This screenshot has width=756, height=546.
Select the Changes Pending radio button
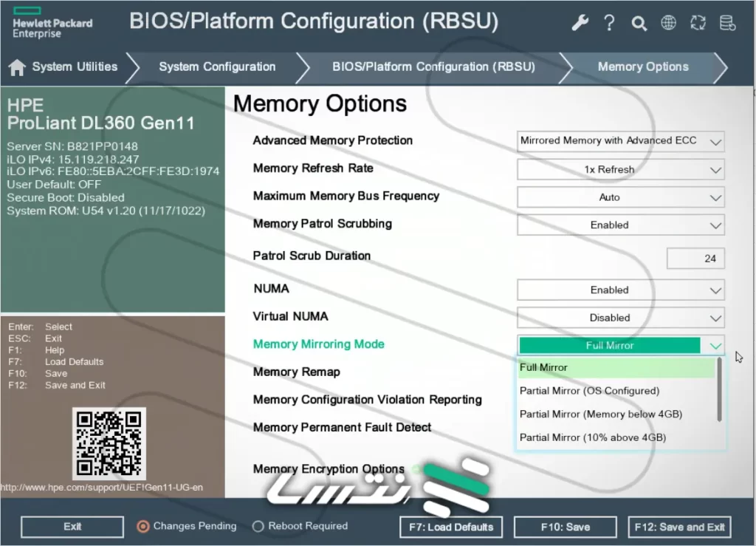pos(143,527)
